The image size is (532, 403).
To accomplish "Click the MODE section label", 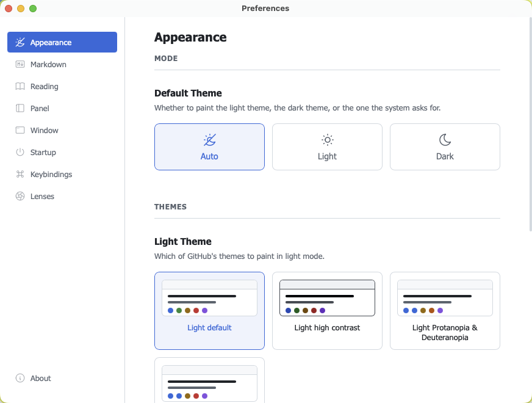I will (x=166, y=59).
